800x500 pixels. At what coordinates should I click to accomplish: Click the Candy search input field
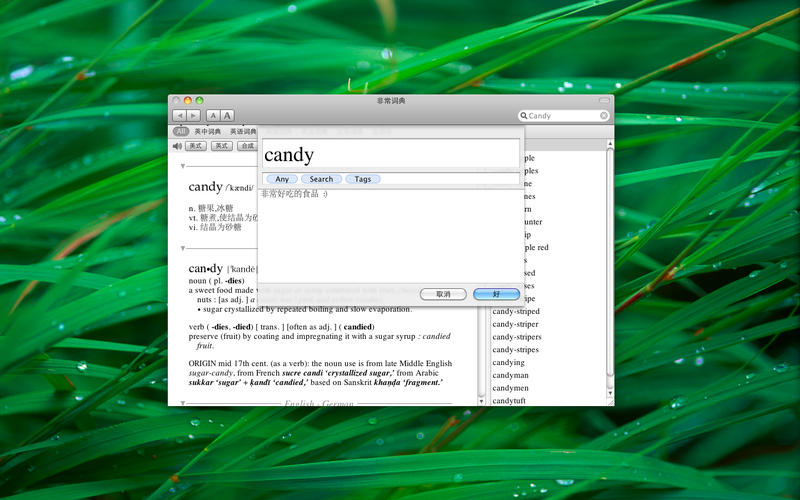click(x=563, y=116)
